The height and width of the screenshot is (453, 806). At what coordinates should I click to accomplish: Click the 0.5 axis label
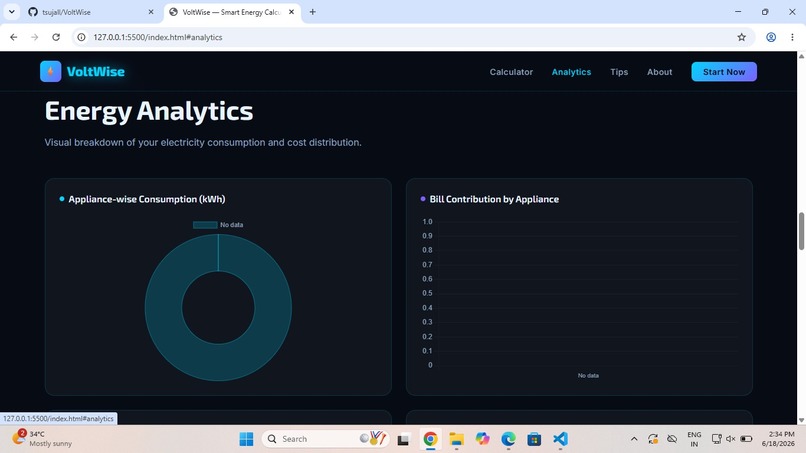[427, 293]
